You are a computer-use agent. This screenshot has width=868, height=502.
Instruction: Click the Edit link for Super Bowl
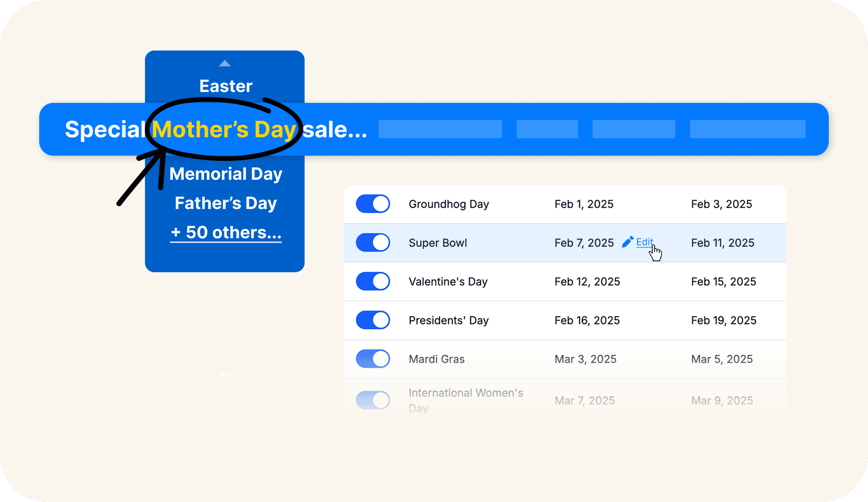(644, 242)
